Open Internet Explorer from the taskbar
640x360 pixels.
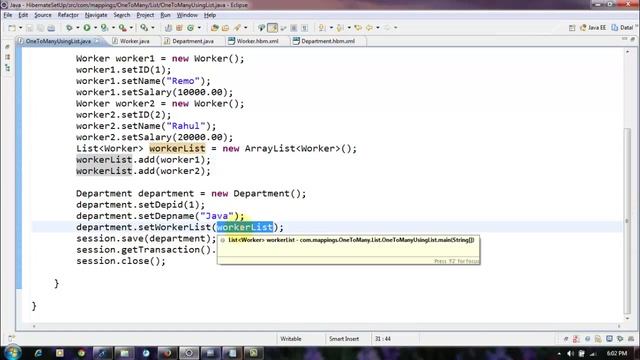point(38,353)
